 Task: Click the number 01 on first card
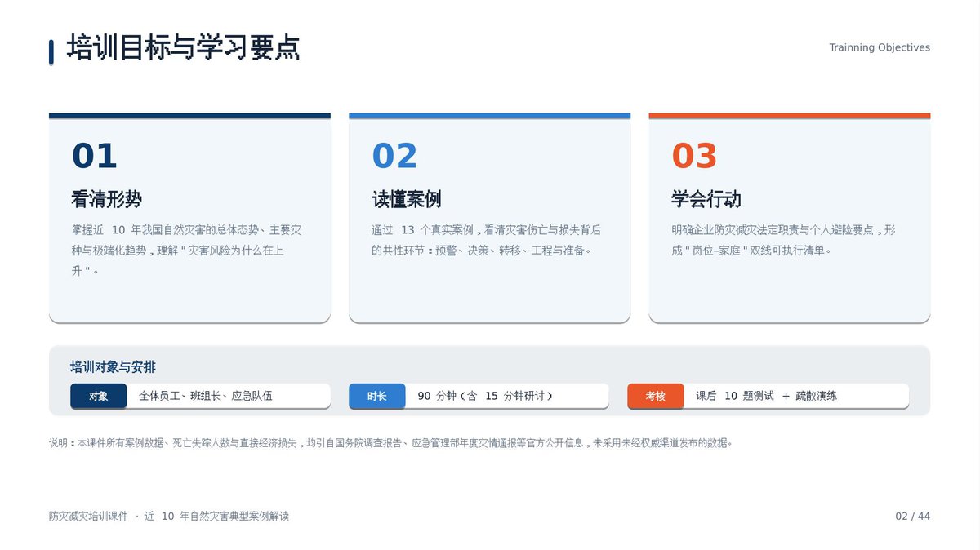click(x=95, y=156)
